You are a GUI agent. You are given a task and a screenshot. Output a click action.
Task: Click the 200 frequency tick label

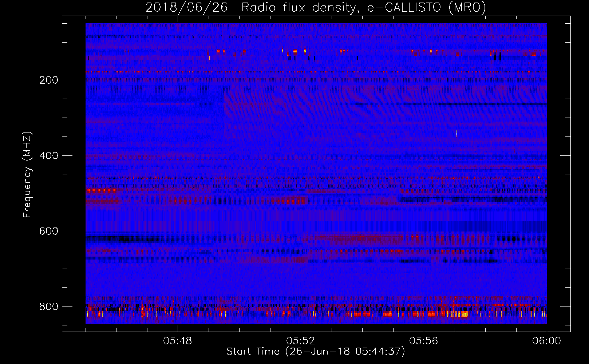coord(49,80)
